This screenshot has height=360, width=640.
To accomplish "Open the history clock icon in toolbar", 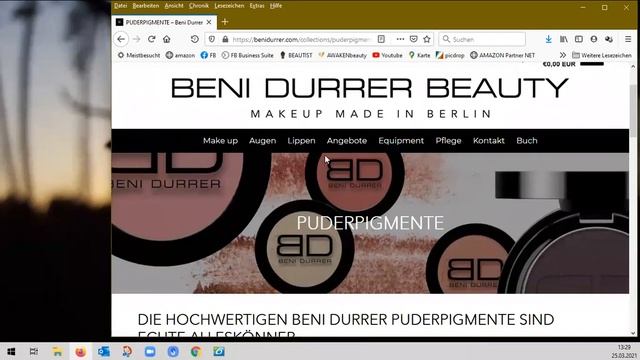I will tap(195, 39).
